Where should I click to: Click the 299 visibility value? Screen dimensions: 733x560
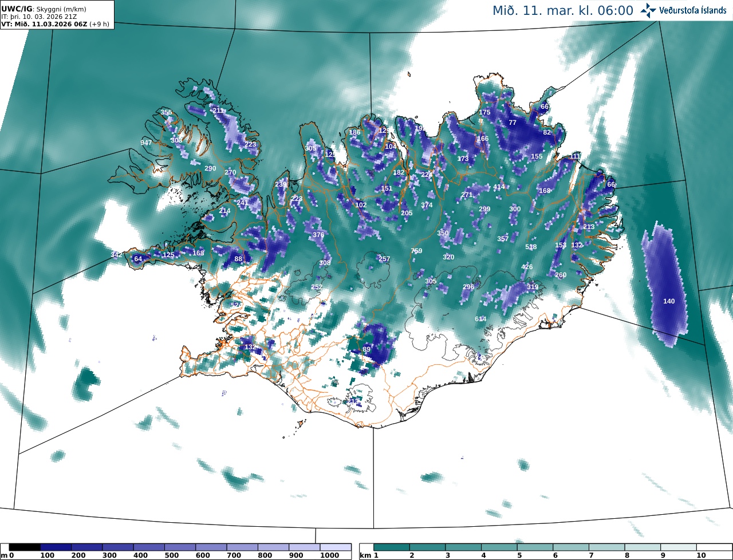pyautogui.click(x=484, y=209)
